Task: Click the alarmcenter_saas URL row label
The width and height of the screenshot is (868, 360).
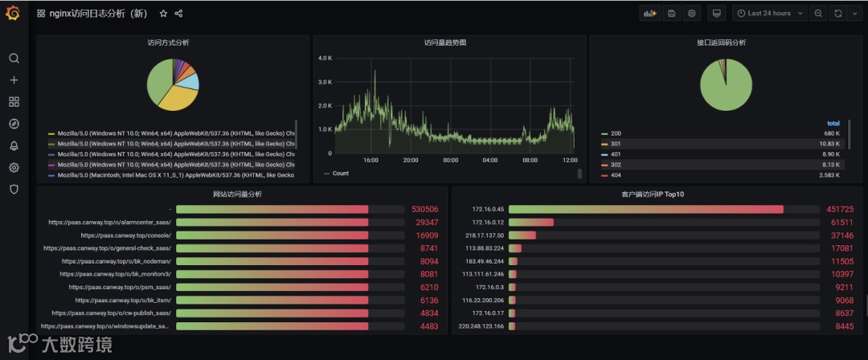Action: [109, 222]
